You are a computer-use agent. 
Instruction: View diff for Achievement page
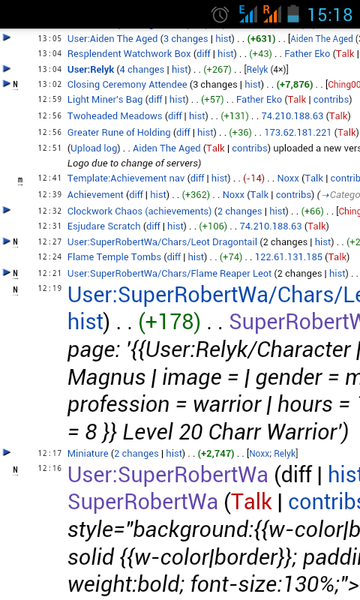(136, 194)
